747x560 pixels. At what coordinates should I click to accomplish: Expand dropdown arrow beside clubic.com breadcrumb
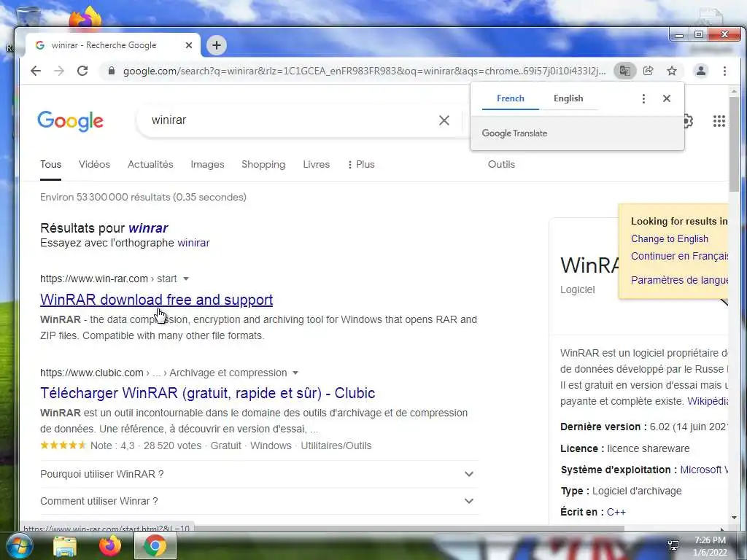pos(295,373)
